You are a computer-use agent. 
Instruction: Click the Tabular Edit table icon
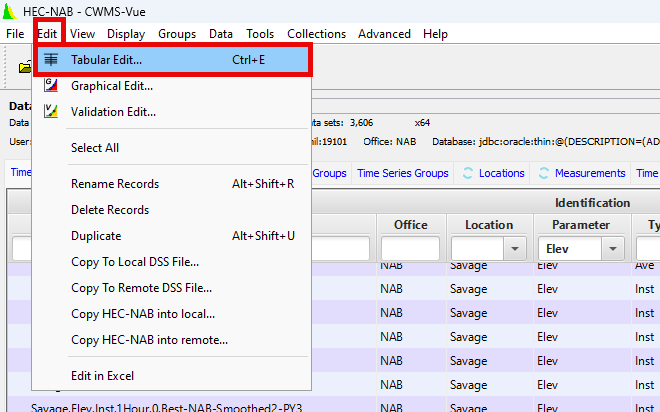pyautogui.click(x=51, y=60)
